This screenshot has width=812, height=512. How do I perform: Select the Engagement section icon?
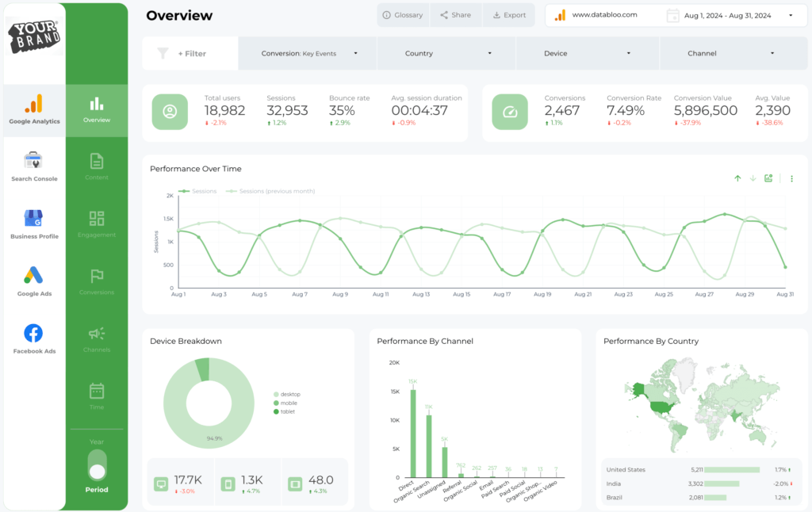pos(96,223)
